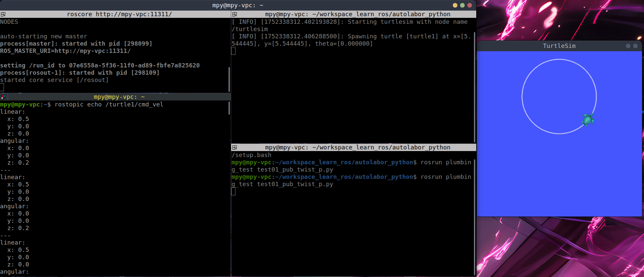Click the scrollbar in the turtlesim log pane
The height and width of the screenshot is (277, 644).
[x=475, y=87]
